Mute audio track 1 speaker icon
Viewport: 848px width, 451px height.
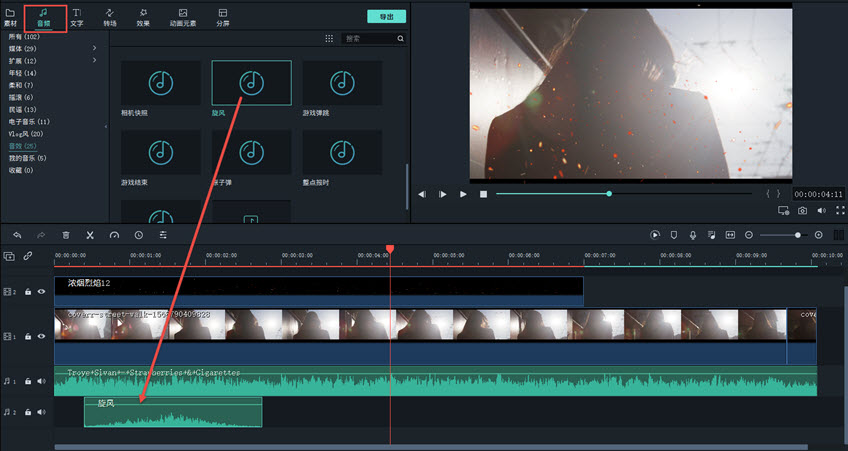click(x=42, y=381)
